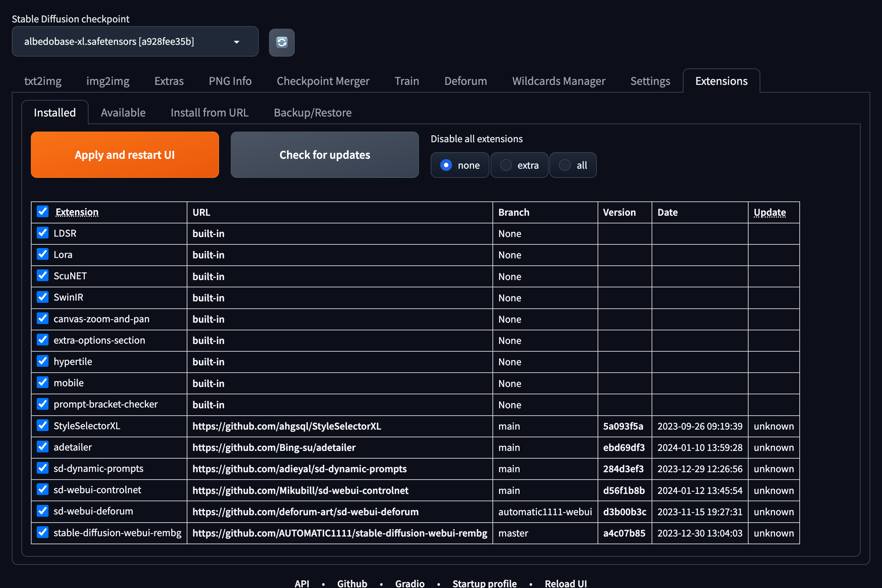Screen dimensions: 882x588
Task: Switch to the Backup/Restore tab
Action: tap(312, 112)
